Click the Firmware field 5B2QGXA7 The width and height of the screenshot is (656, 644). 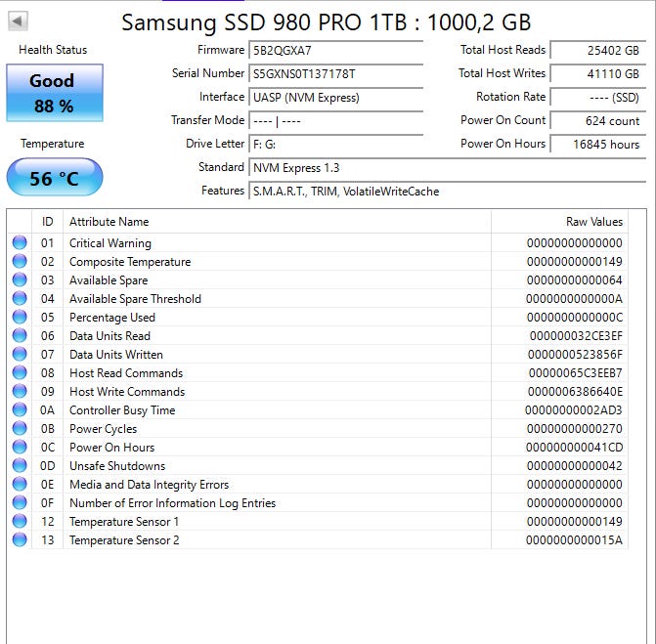point(336,50)
